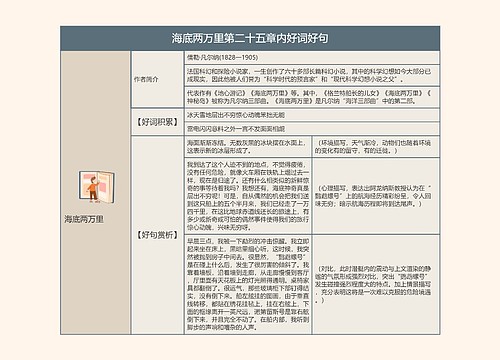Select the '【好词积累】' cell
Image resolution: width=500 pixels, height=360 pixels.
pyautogui.click(x=157, y=122)
